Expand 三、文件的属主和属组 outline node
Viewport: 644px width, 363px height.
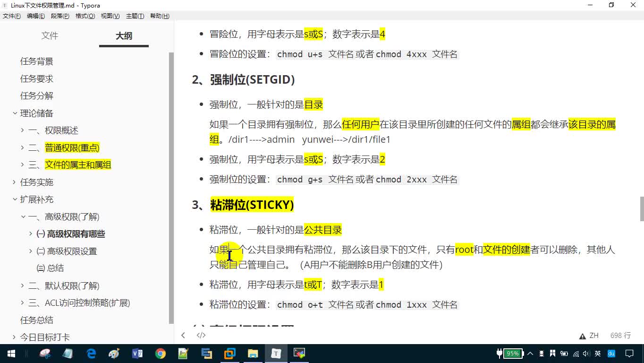point(22,165)
